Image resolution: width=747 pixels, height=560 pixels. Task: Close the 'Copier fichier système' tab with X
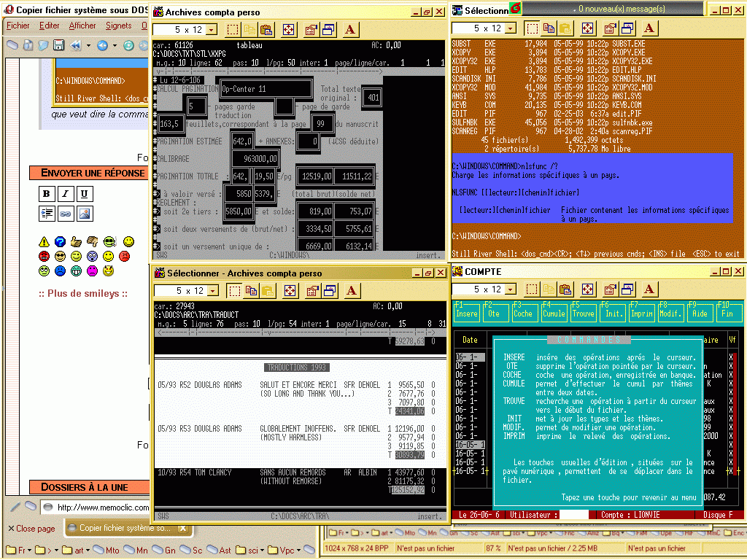pyautogui.click(x=182, y=529)
